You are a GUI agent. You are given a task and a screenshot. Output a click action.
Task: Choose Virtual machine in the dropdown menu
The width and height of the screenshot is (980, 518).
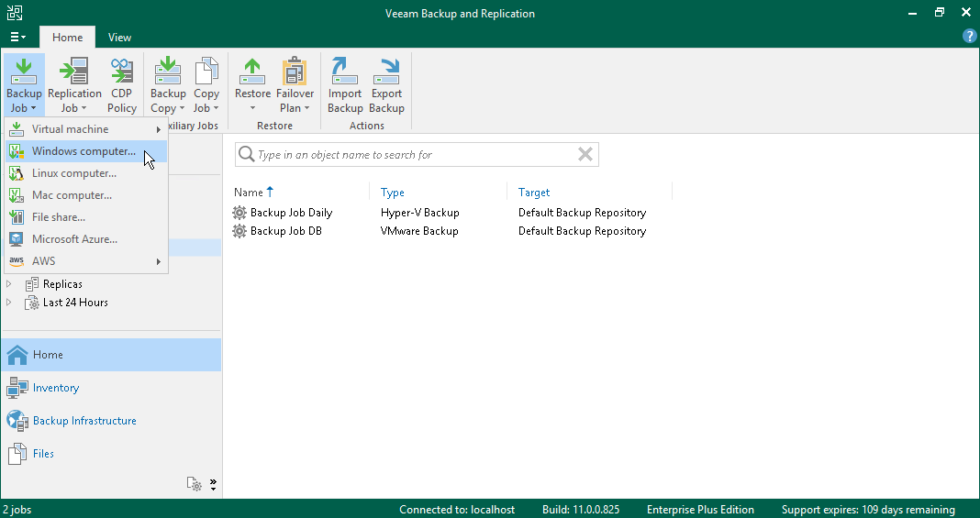(85, 129)
